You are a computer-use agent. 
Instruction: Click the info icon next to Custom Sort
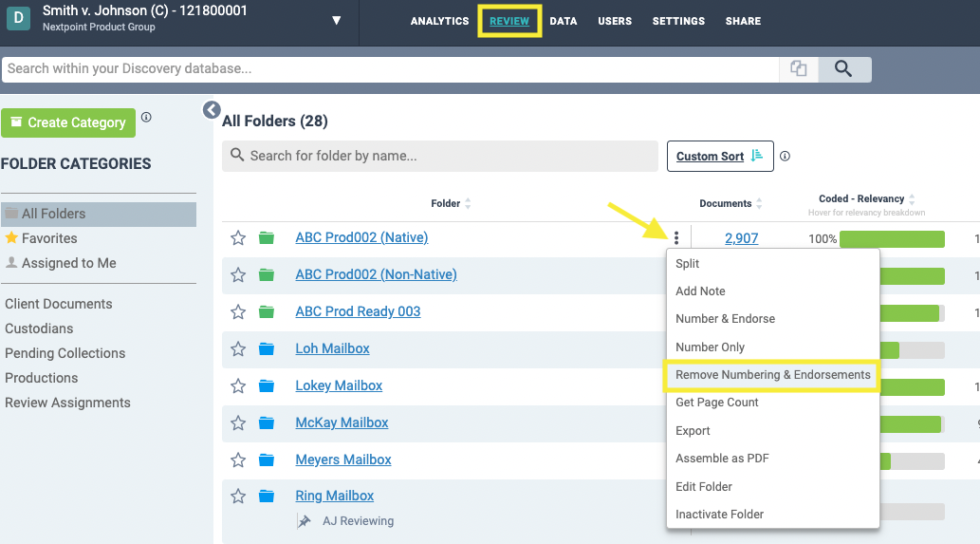(x=785, y=157)
